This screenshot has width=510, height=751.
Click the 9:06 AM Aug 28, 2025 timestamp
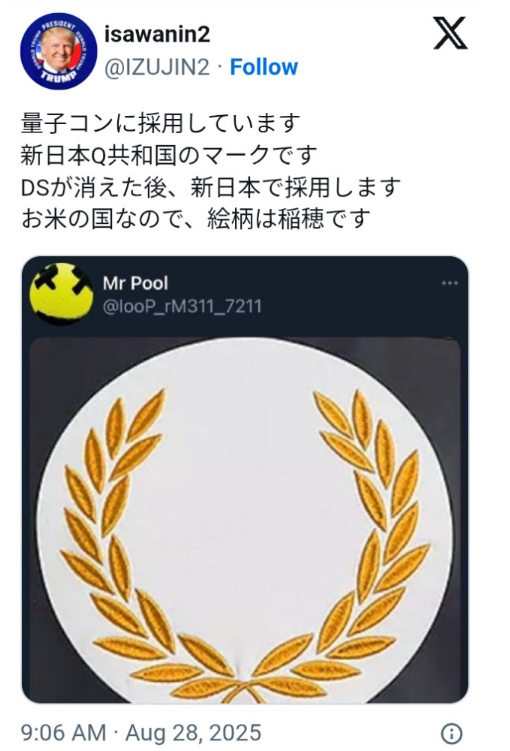(141, 733)
